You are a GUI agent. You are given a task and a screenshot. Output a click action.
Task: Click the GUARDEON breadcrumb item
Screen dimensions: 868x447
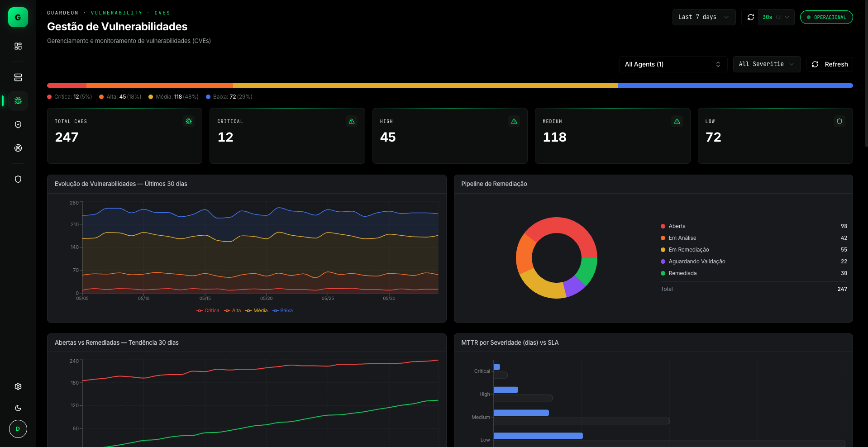[63, 13]
